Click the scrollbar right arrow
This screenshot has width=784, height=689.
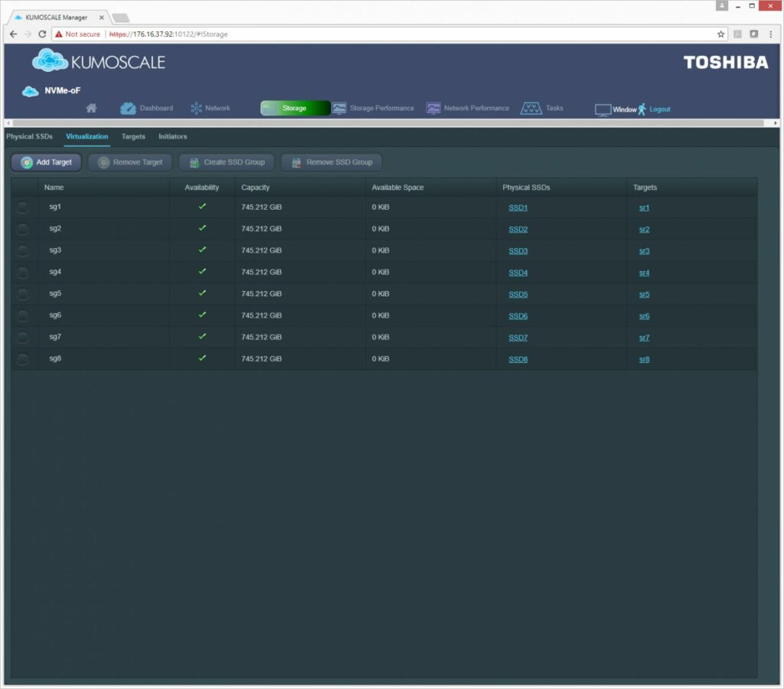pos(775,122)
